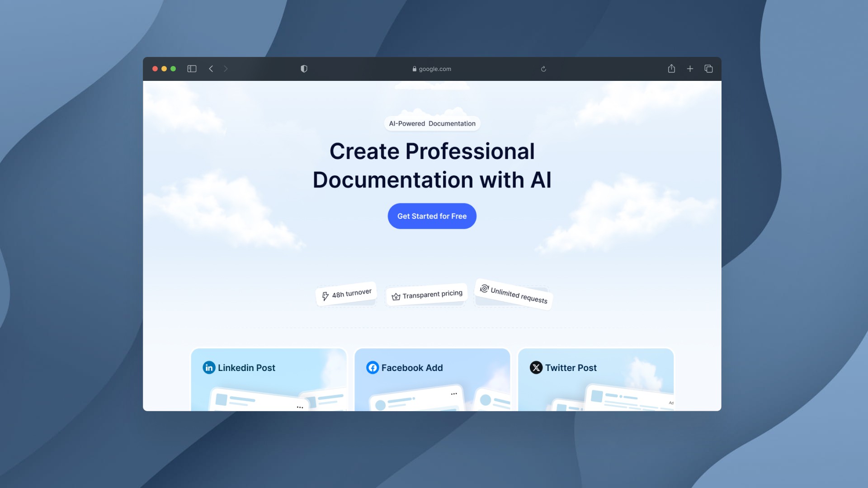Go forward with the right chevron
The height and width of the screenshot is (488, 868).
[226, 69]
